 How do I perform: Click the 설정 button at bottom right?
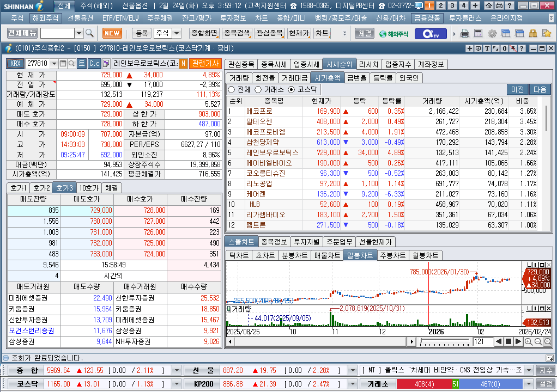546,384
